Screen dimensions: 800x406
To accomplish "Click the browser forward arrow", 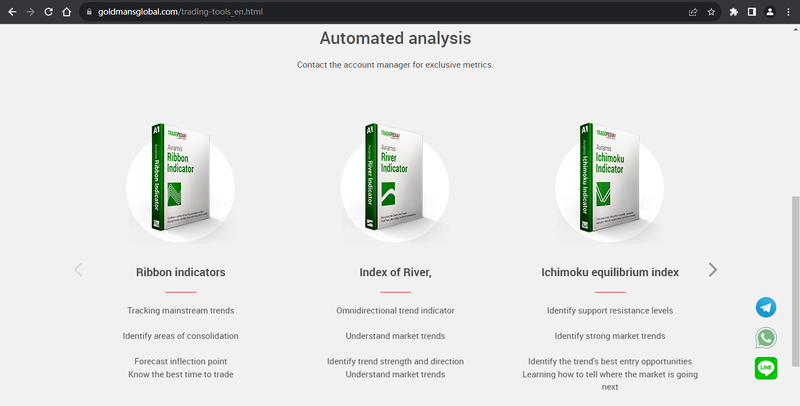I will tap(31, 12).
